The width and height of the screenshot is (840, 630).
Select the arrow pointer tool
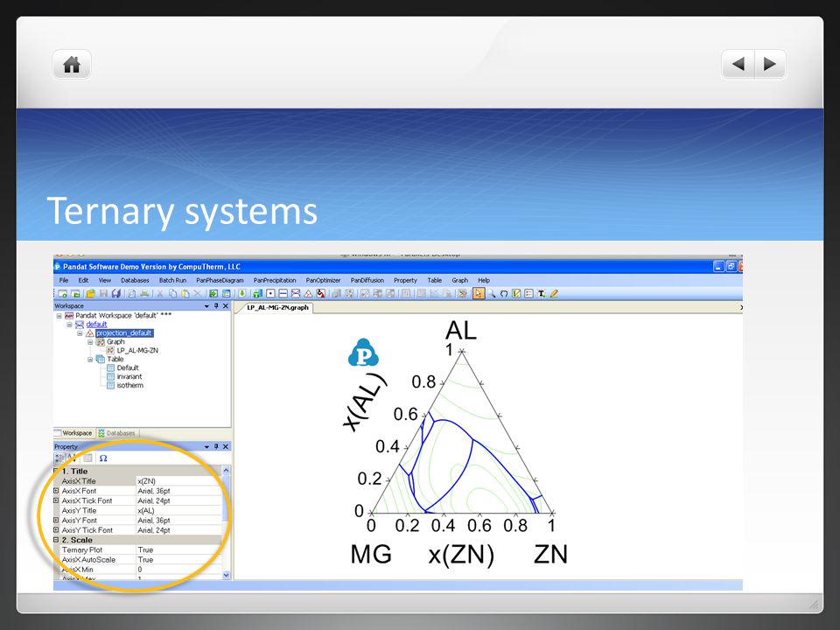click(x=479, y=294)
